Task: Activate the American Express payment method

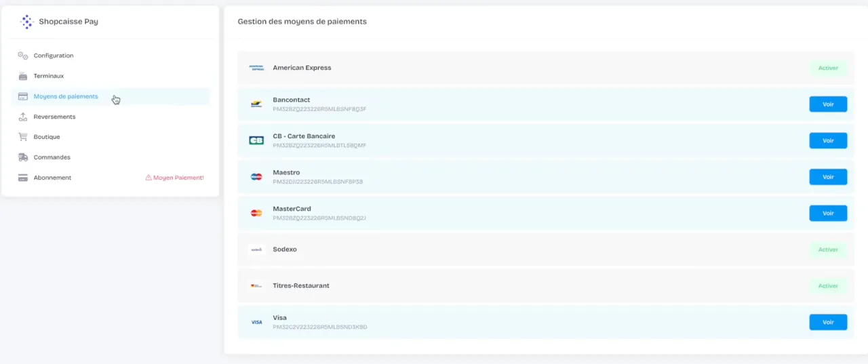Action: (828, 68)
